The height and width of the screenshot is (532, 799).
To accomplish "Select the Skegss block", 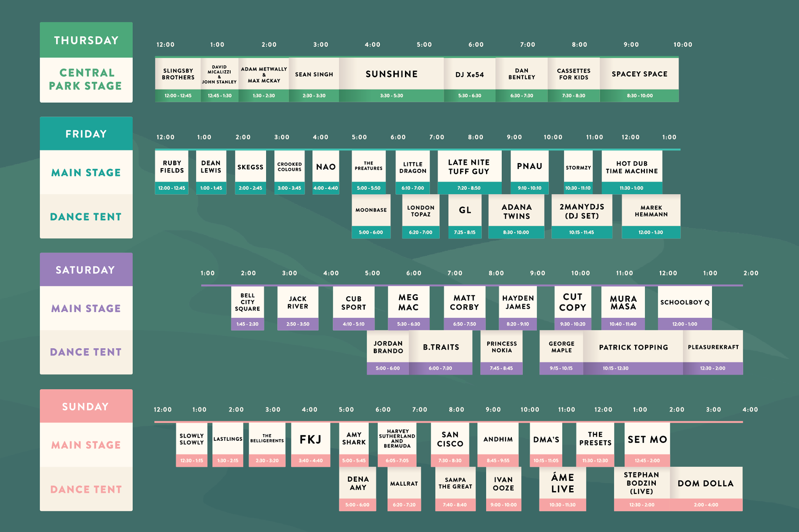I will pos(250,172).
